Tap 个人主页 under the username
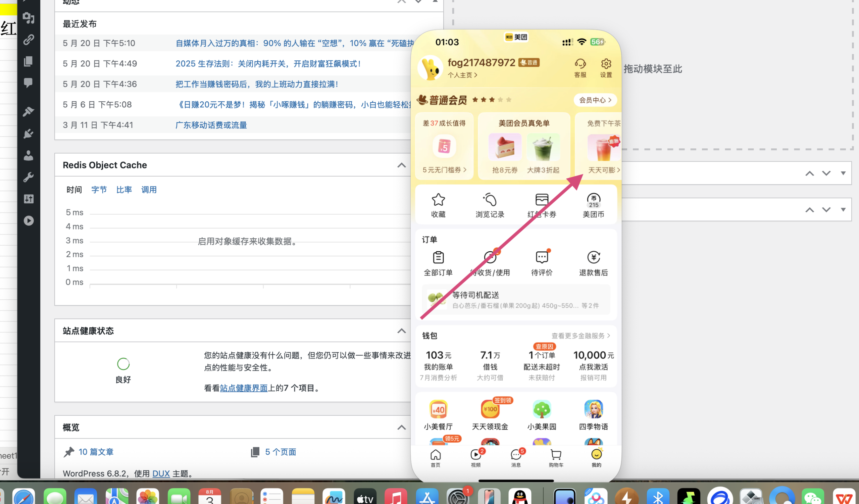Screen dimensions: 859x504 pos(462,75)
